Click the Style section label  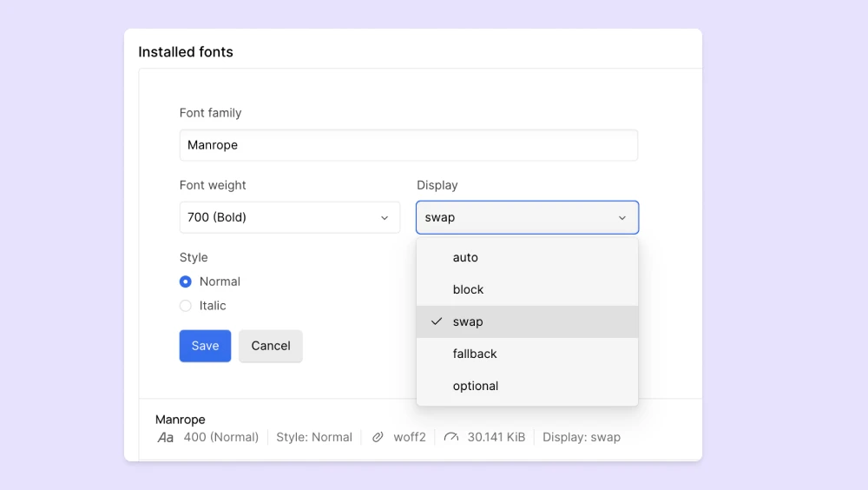coord(194,258)
